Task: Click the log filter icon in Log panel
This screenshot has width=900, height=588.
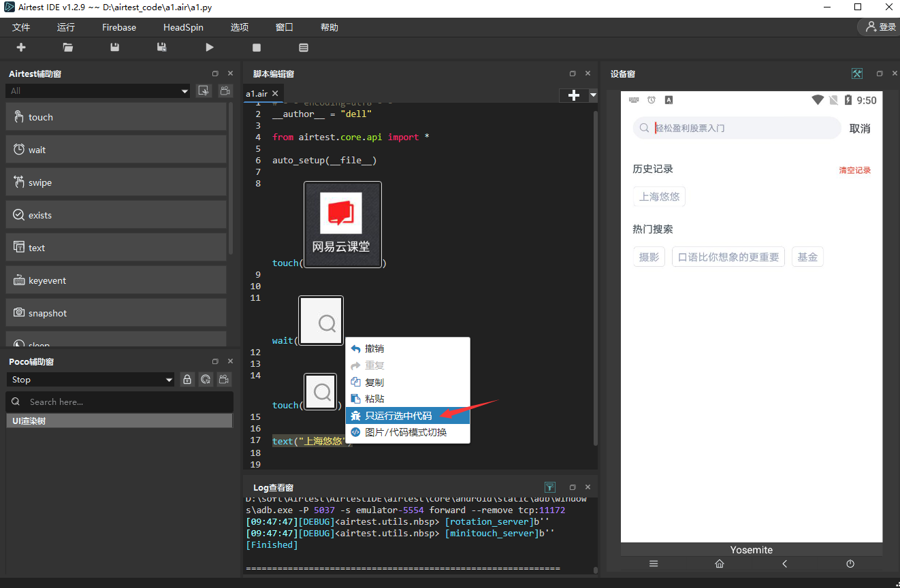Action: coord(550,487)
